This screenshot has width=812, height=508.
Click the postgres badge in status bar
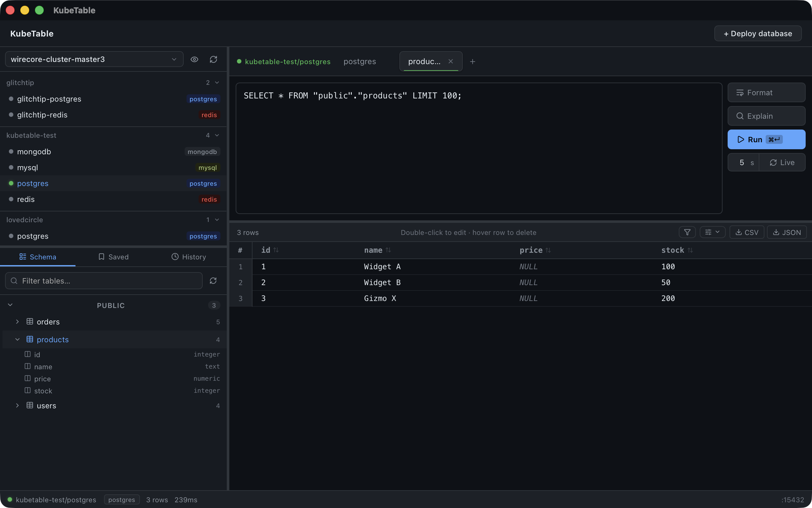coord(121,500)
